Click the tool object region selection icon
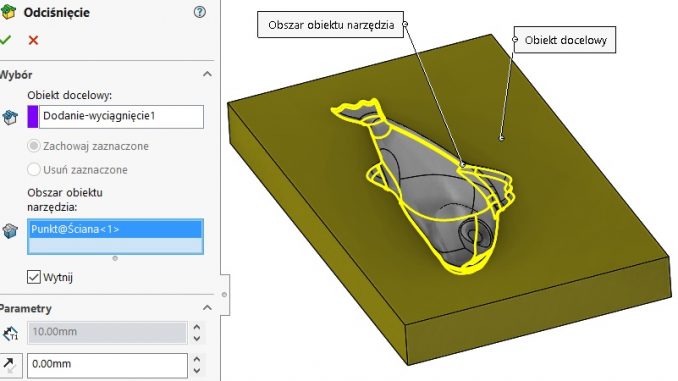The height and width of the screenshot is (381, 678). (x=10, y=231)
